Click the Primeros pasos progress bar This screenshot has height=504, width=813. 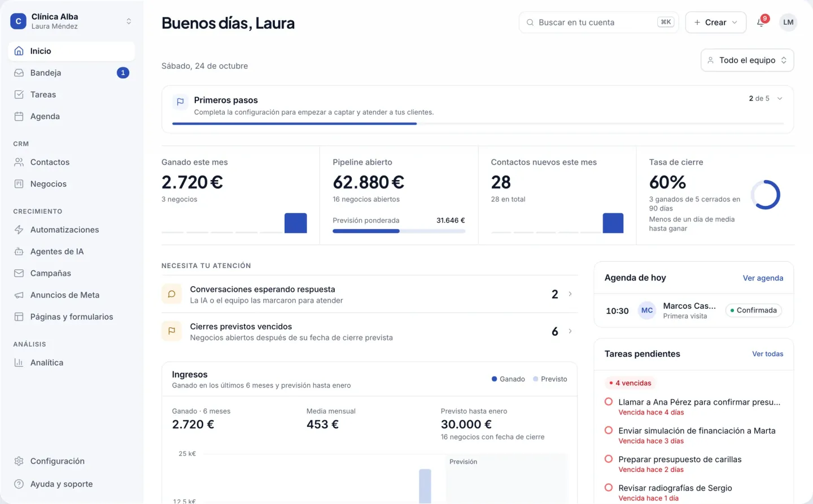(478, 124)
